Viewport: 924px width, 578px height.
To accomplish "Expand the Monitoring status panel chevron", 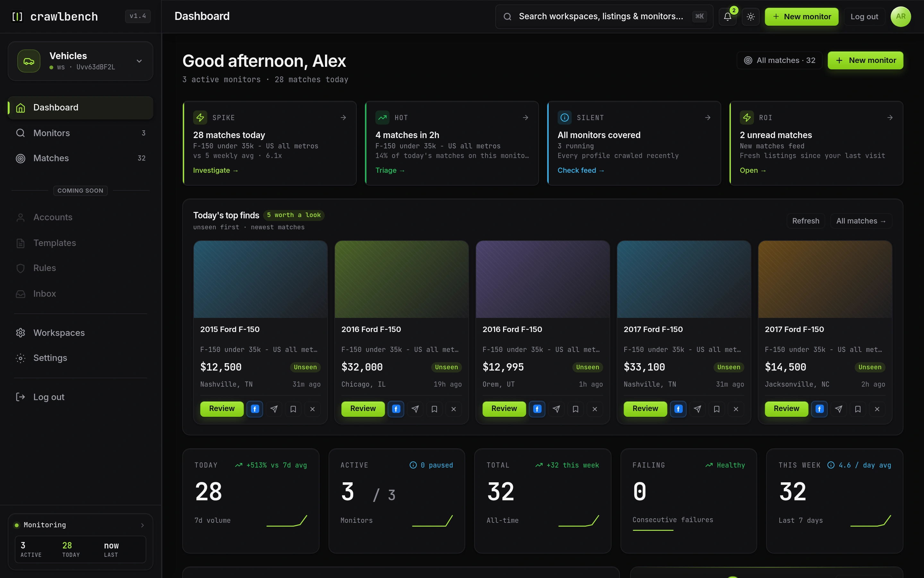I will coord(142,525).
